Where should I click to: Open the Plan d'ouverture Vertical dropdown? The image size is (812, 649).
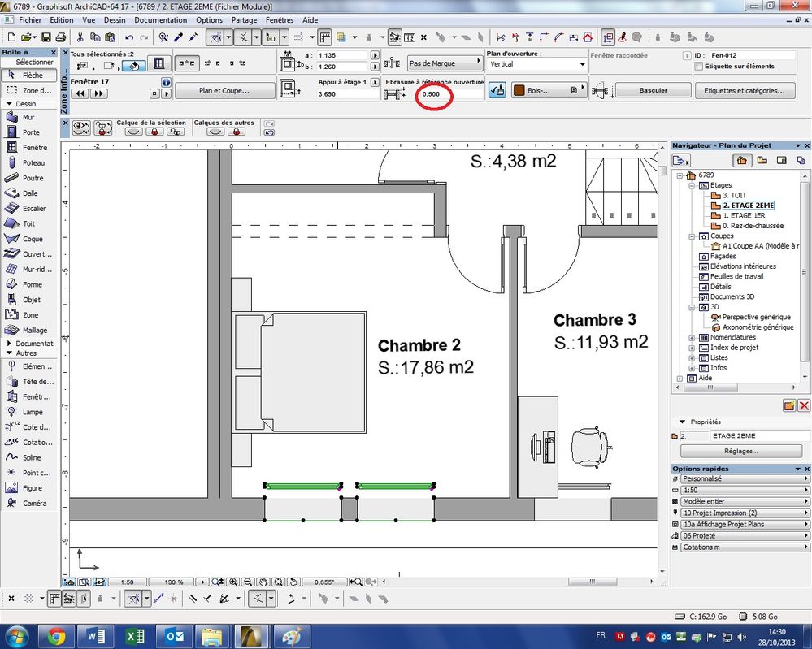coord(536,64)
